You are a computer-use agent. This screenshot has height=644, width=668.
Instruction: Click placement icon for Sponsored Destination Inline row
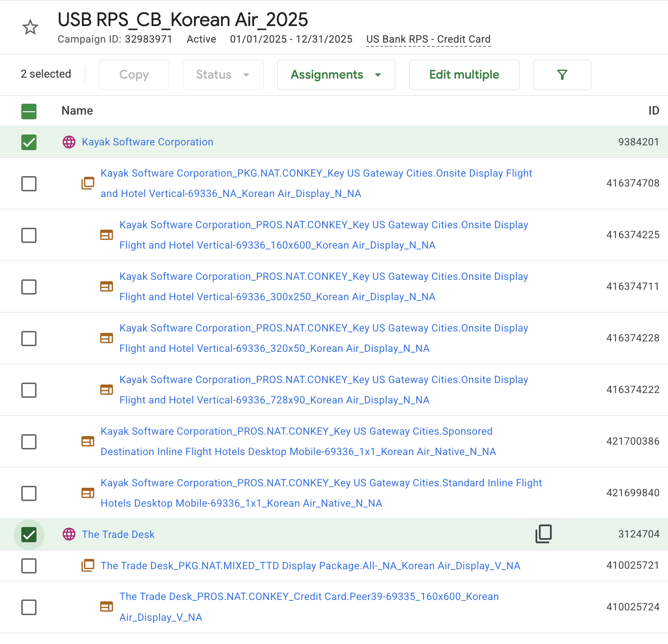[x=88, y=441]
